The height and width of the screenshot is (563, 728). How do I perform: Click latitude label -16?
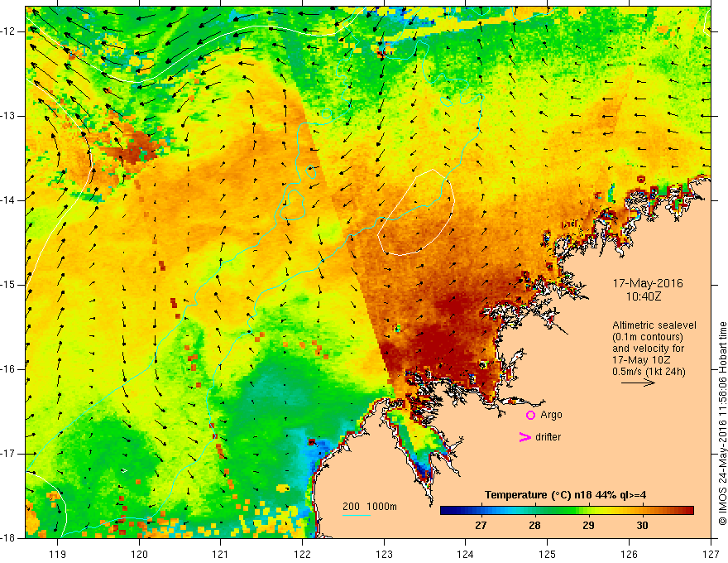9,369
